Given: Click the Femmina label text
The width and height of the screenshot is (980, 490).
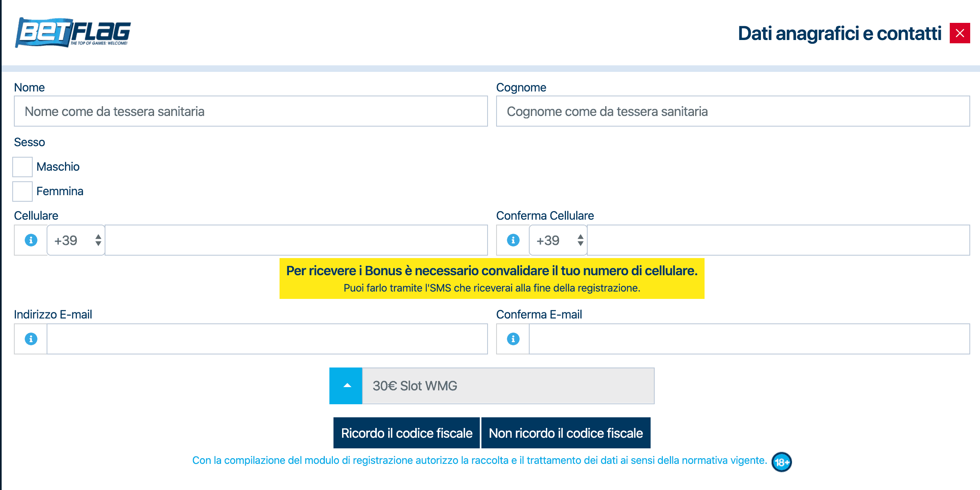Looking at the screenshot, I should [60, 191].
